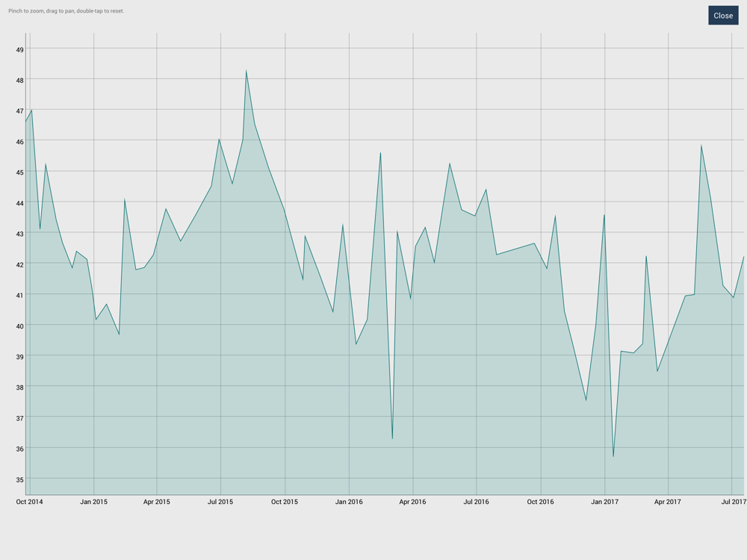Click the y-axis value 46
747x560 pixels.
click(x=19, y=141)
